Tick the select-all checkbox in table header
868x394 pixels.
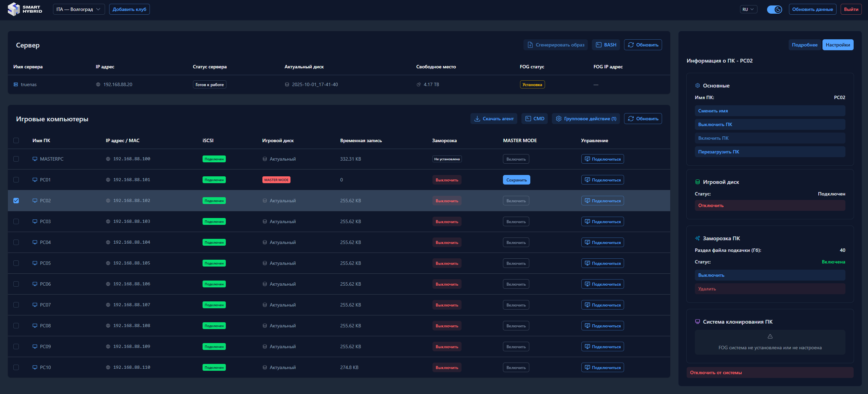16,140
